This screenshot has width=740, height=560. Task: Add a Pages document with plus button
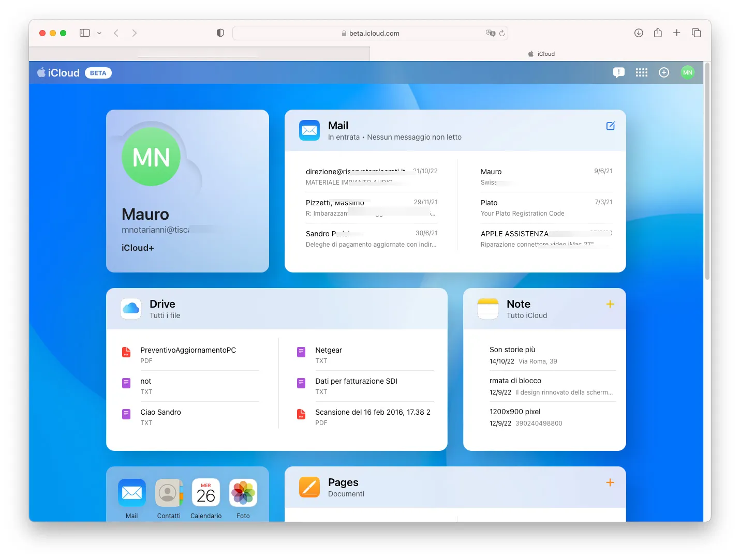click(610, 482)
